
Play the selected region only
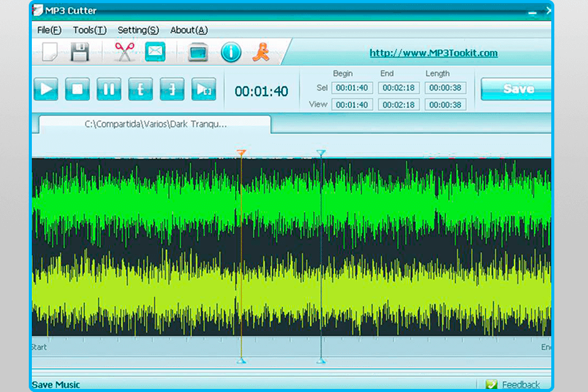[x=203, y=89]
